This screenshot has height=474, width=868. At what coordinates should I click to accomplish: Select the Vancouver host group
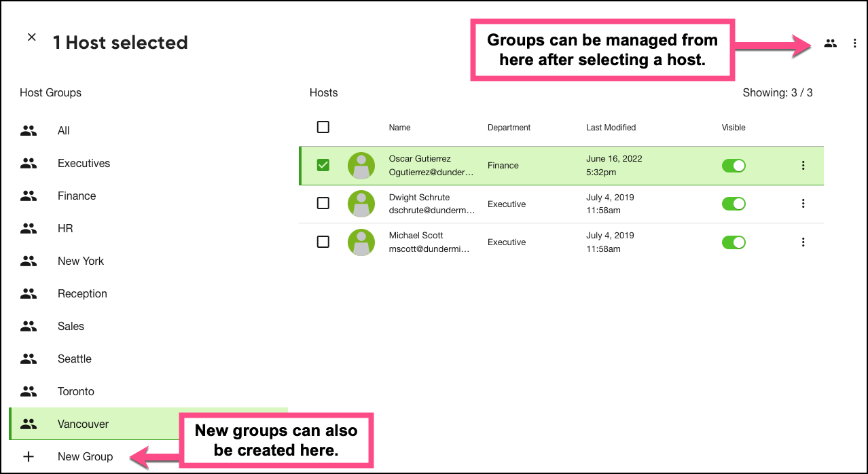click(83, 424)
